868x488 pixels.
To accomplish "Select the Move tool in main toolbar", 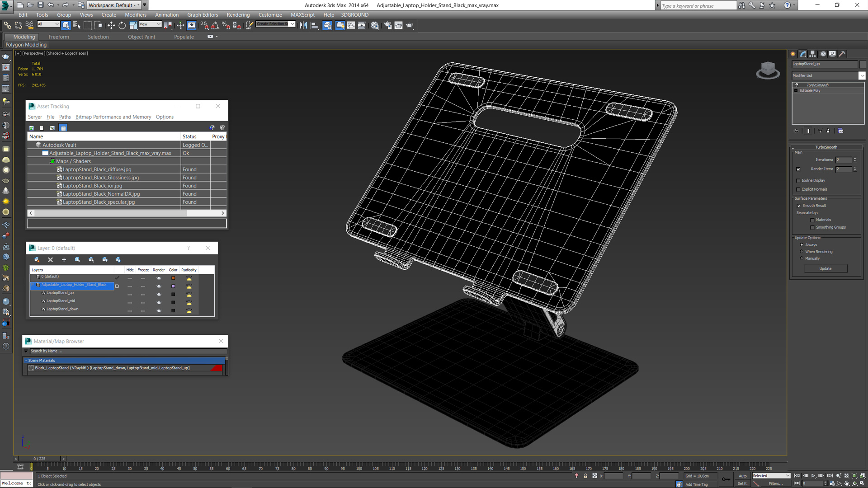I will pyautogui.click(x=111, y=26).
